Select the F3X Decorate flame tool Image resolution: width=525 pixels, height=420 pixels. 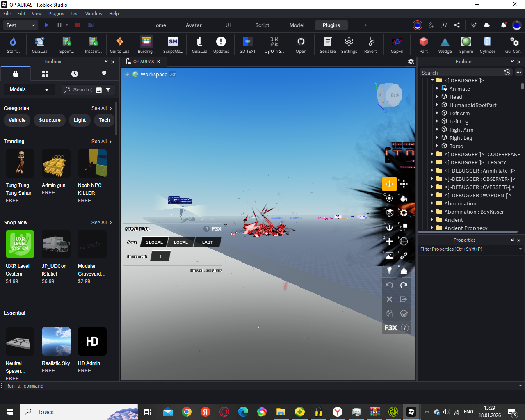tap(404, 270)
